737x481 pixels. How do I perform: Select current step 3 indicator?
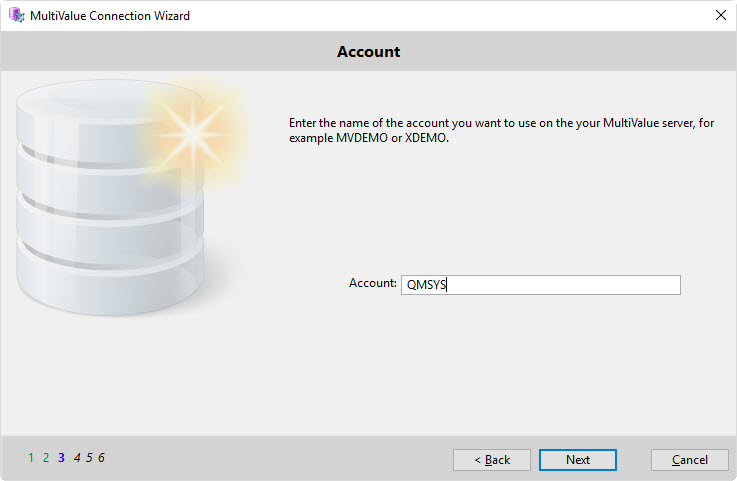coord(61,457)
